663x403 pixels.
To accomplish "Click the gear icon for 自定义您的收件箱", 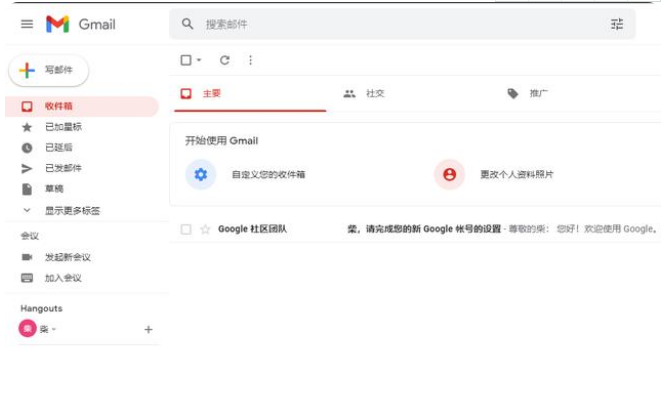I will [x=200, y=174].
